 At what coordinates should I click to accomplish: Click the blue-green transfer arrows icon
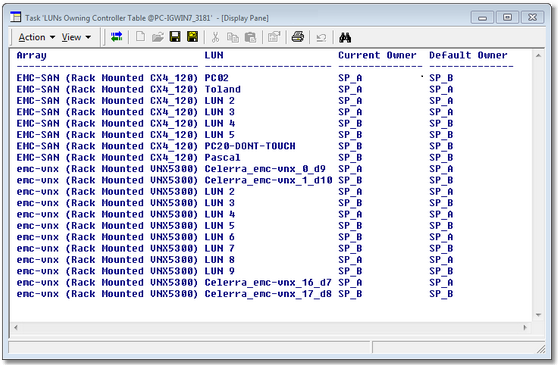116,37
